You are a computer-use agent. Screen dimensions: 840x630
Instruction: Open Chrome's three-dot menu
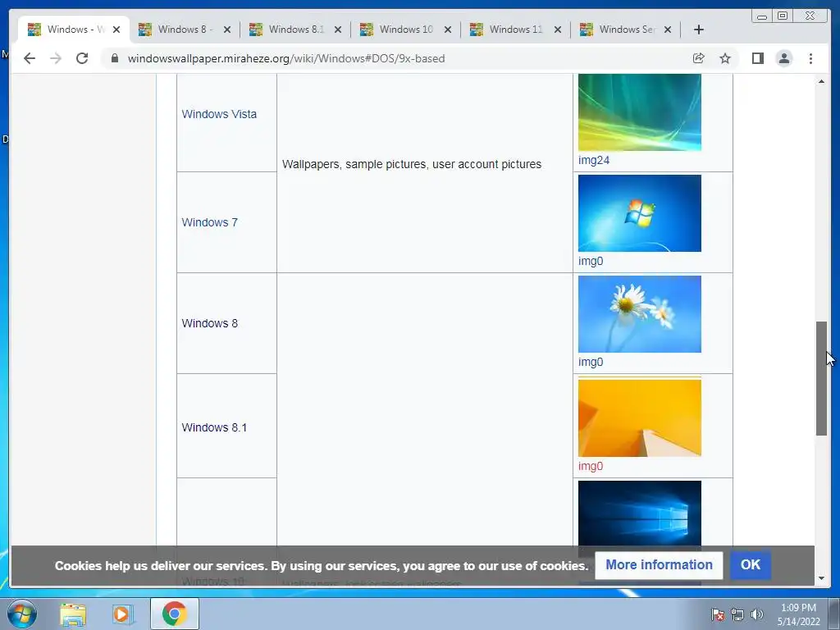click(x=810, y=58)
